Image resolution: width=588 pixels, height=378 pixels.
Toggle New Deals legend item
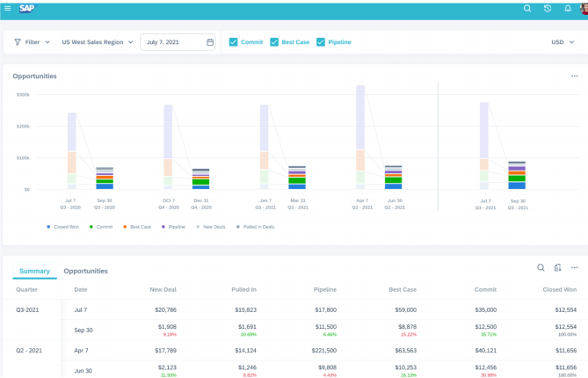click(211, 227)
